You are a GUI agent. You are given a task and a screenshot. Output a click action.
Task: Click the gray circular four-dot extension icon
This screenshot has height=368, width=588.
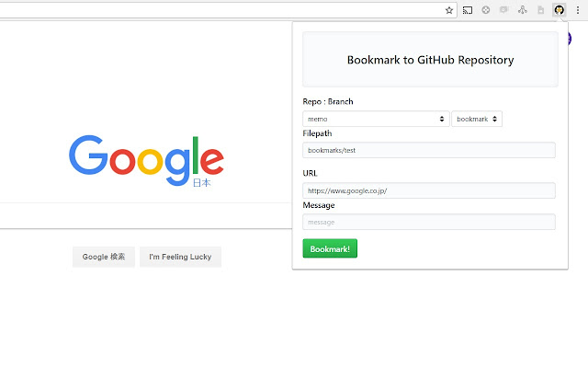pyautogui.click(x=486, y=10)
